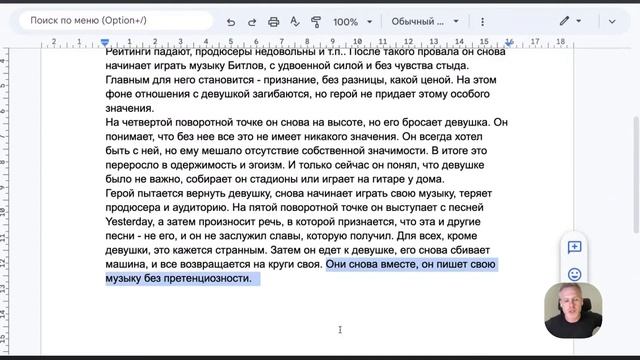Click the word "Битлов" in the document
The width and height of the screenshot is (640, 360).
(x=246, y=65)
